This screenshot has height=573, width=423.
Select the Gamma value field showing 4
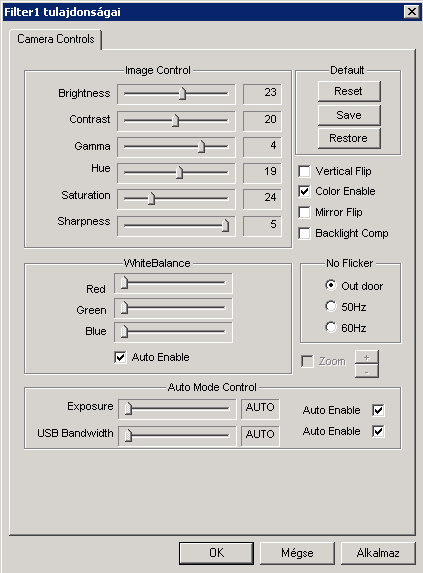pos(262,147)
